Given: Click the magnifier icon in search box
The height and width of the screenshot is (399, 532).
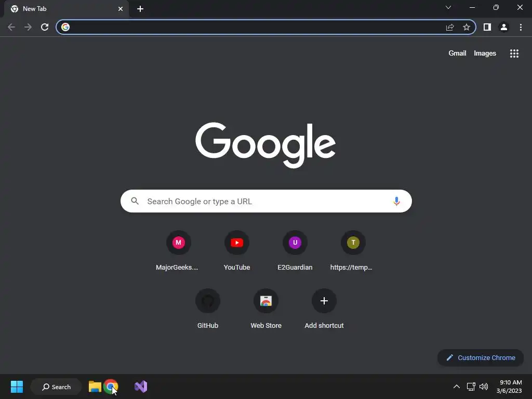Looking at the screenshot, I should pyautogui.click(x=135, y=201).
